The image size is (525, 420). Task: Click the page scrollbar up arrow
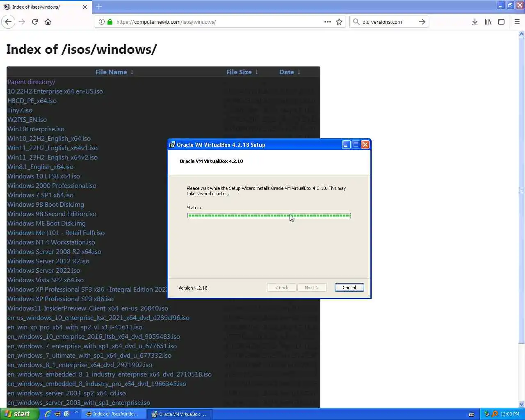[521, 34]
